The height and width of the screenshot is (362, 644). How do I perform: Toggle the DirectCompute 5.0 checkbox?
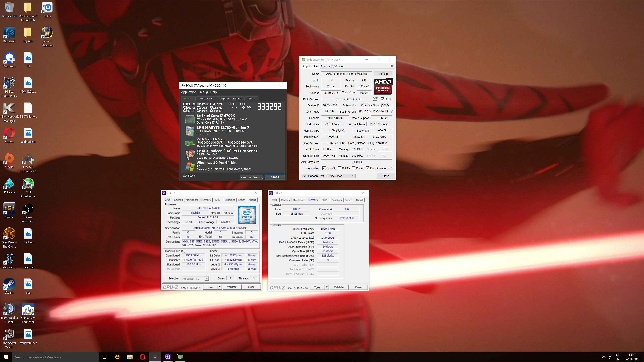tap(368, 168)
